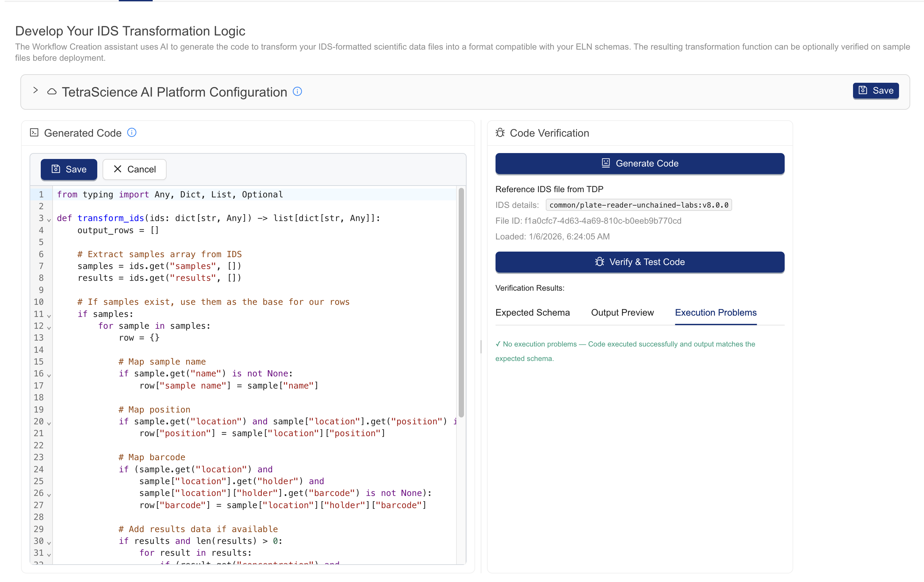This screenshot has height=582, width=924.
Task: Switch to Expected Schema tab
Action: [x=532, y=312]
